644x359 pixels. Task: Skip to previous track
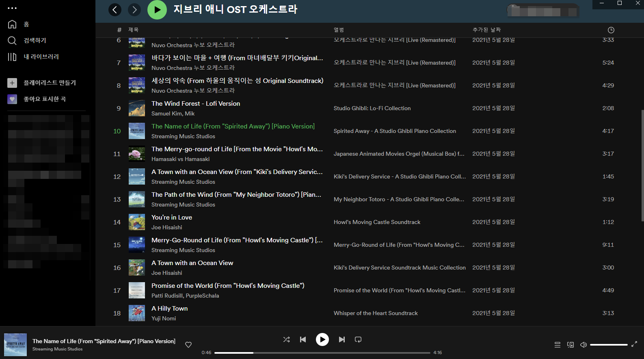coord(303,339)
